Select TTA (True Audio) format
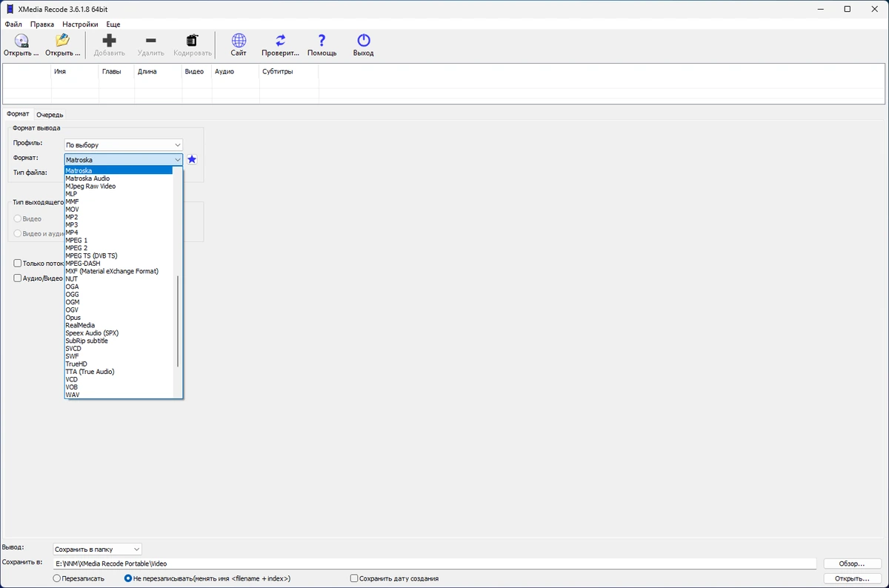Image resolution: width=889 pixels, height=588 pixels. tap(119, 372)
